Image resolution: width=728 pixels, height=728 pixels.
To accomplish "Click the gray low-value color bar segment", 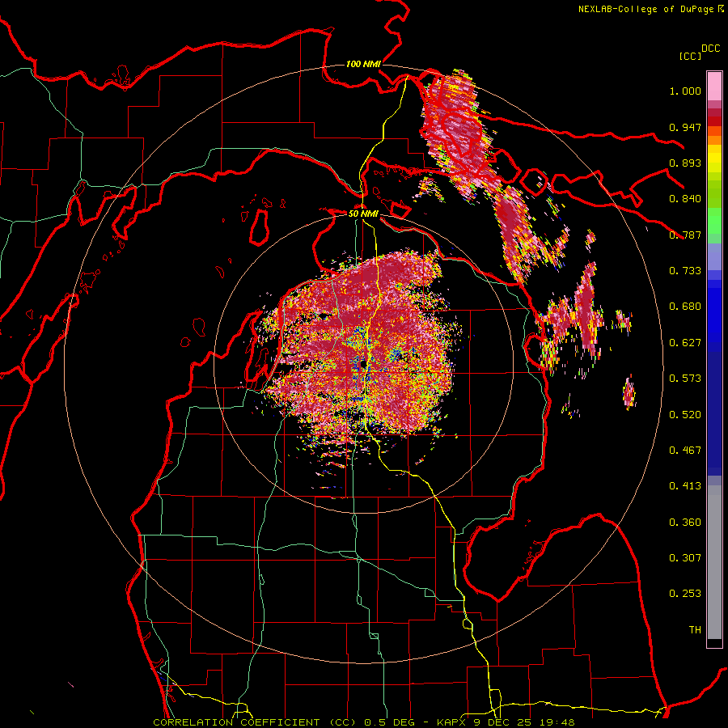I will tap(714, 562).
